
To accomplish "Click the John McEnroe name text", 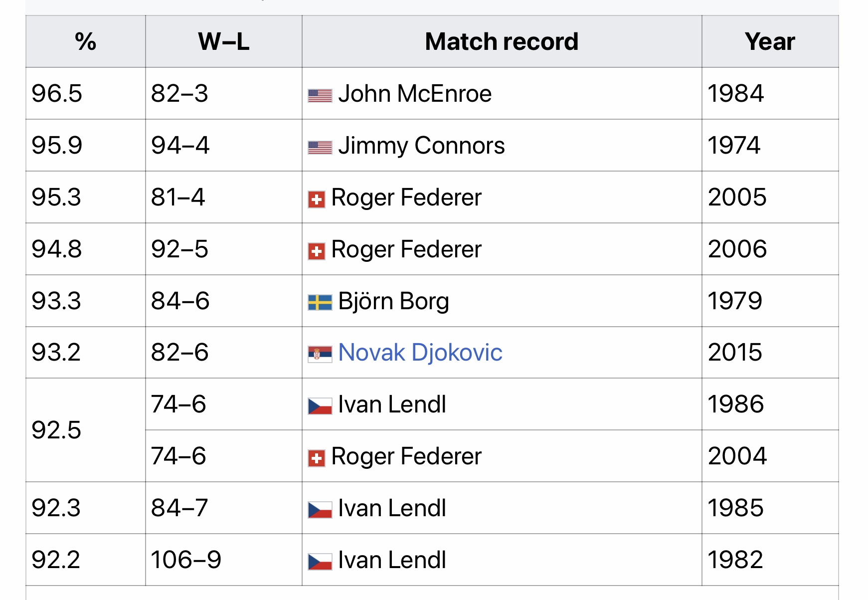I will click(415, 94).
